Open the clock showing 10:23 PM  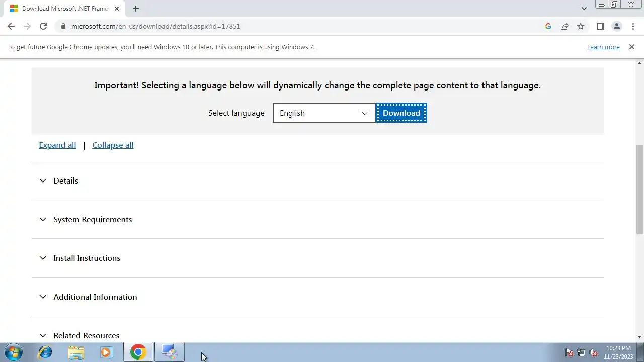pyautogui.click(x=618, y=352)
